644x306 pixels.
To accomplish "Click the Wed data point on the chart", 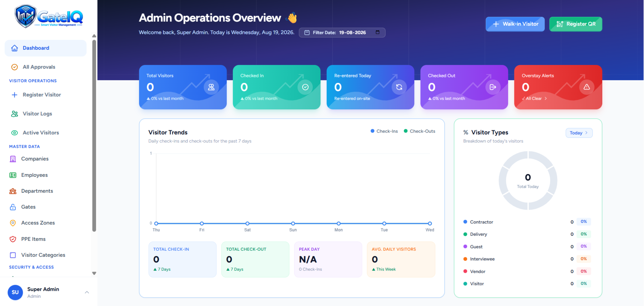I will click(430, 223).
